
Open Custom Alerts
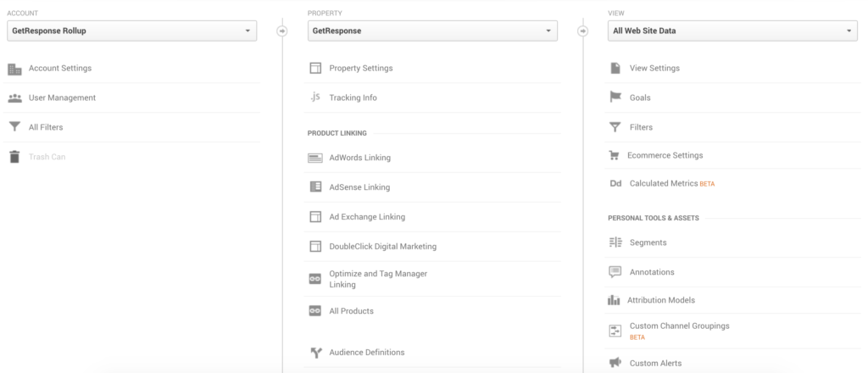(x=655, y=363)
